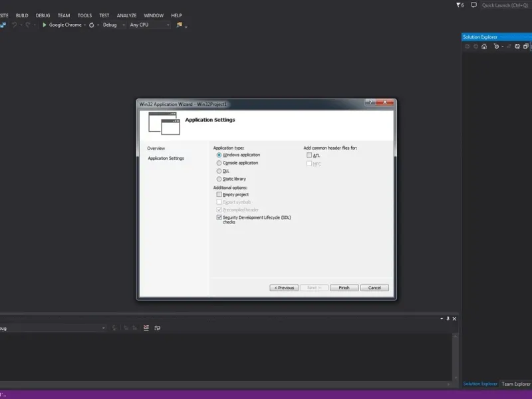Click the Find in Files icon in main toolbar
This screenshot has width=532, height=399.
click(179, 25)
